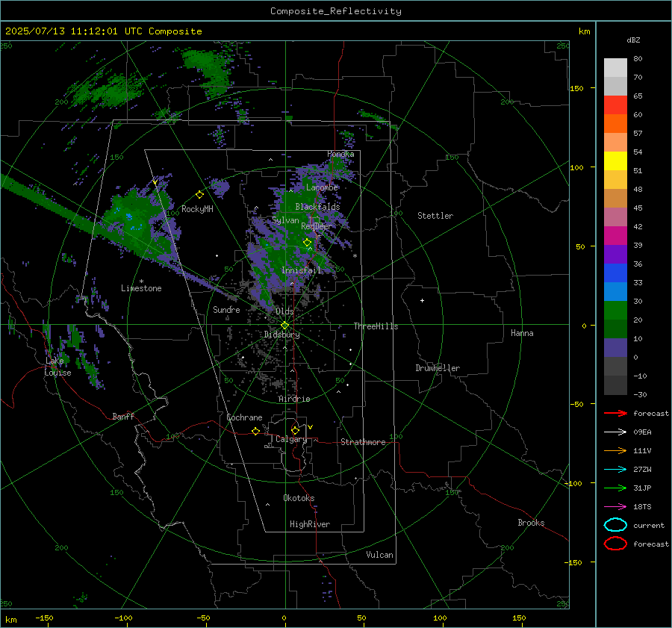The width and height of the screenshot is (672, 628).
Task: Click the white 09EA arrow icon
Action: click(615, 432)
